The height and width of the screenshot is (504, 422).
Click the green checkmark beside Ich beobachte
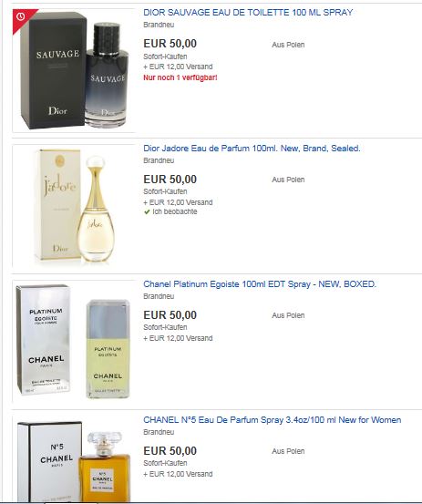[x=148, y=211]
